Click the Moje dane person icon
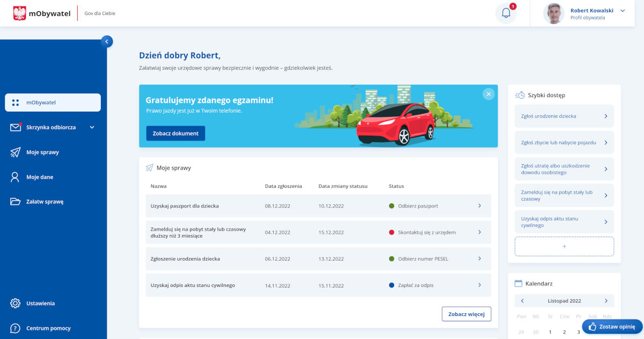This screenshot has width=644, height=339. click(16, 177)
